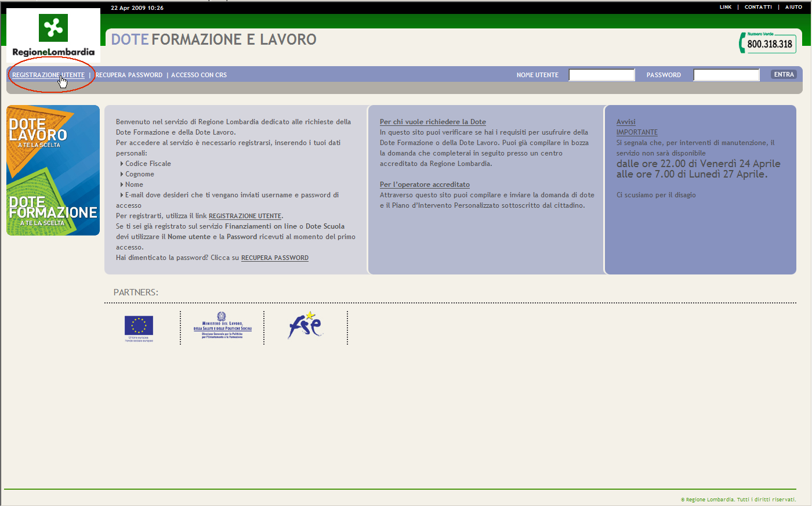This screenshot has width=812, height=506.
Task: Click the 'Nome' bullet list item
Action: click(134, 185)
